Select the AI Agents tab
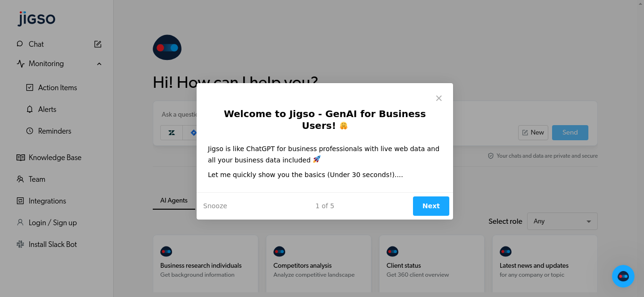Screen dimensions: 644x297 tap(174, 201)
